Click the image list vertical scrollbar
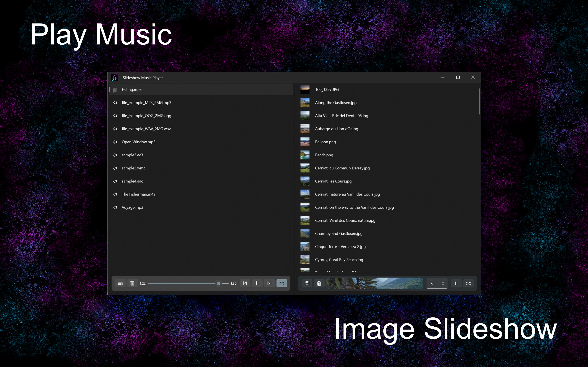Screen dimensions: 588x367 coord(479,102)
